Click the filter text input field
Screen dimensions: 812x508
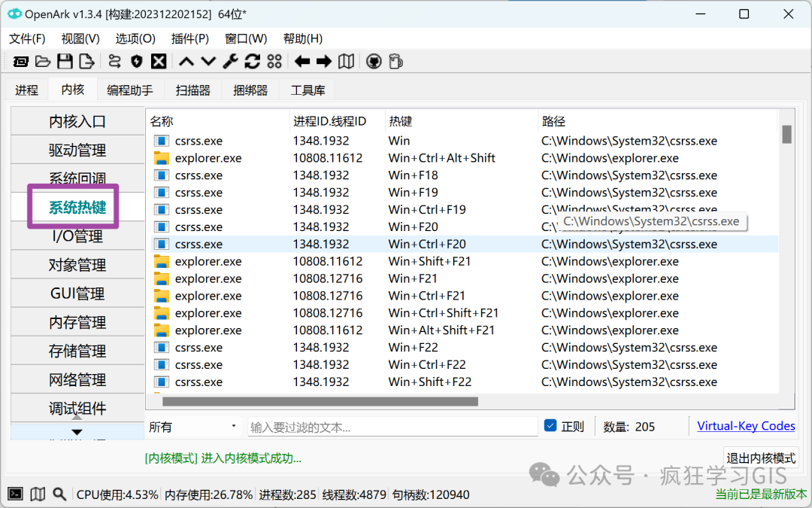[391, 425]
